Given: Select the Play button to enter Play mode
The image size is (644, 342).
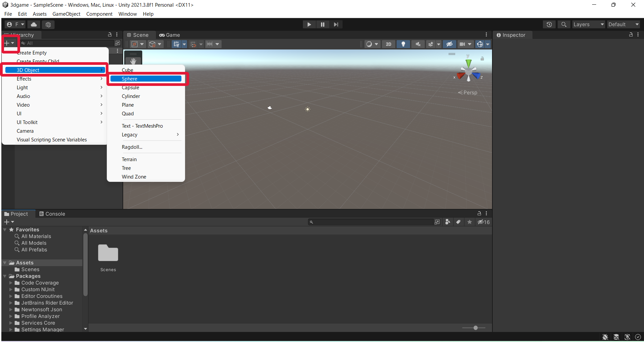Looking at the screenshot, I should tap(309, 24).
